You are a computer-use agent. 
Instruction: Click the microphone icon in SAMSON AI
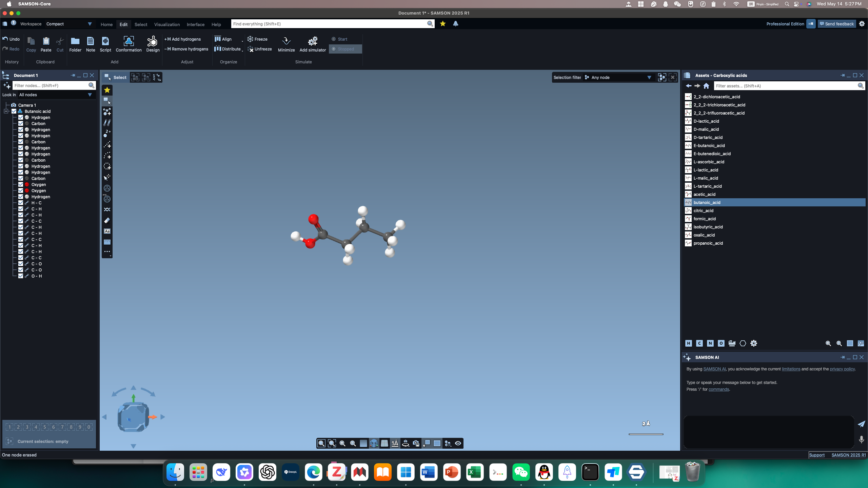click(861, 440)
